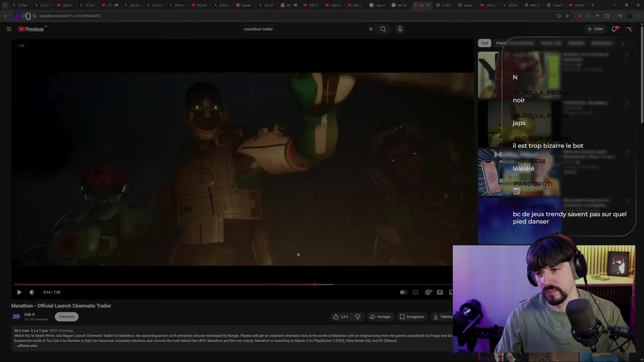Save video with Enregistrer button

point(412,317)
